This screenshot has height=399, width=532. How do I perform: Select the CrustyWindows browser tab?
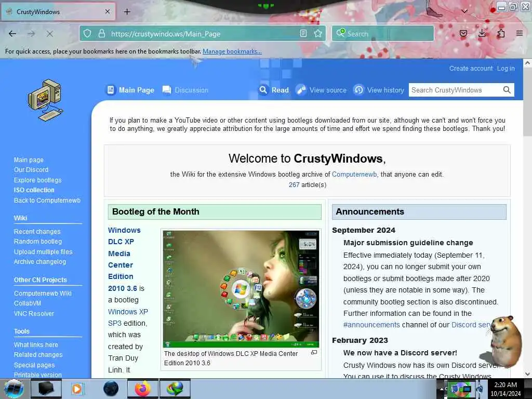[58, 11]
